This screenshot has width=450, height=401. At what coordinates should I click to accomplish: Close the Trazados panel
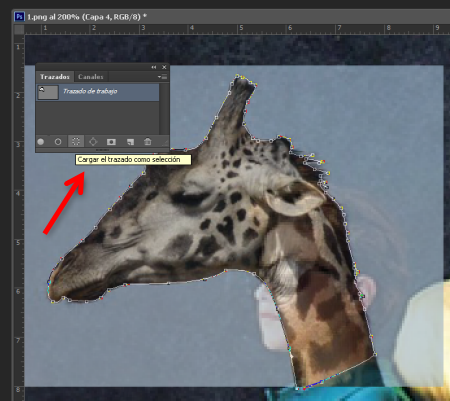pyautogui.click(x=164, y=67)
